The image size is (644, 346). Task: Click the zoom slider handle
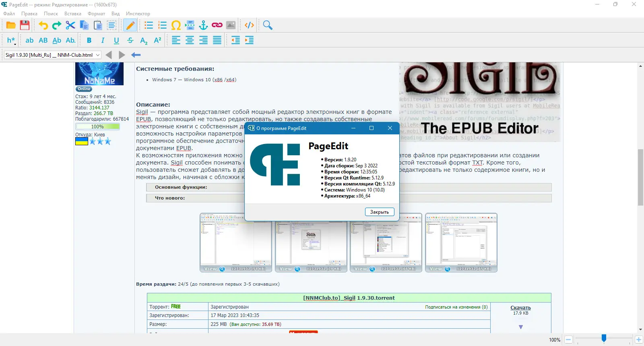coord(604,338)
